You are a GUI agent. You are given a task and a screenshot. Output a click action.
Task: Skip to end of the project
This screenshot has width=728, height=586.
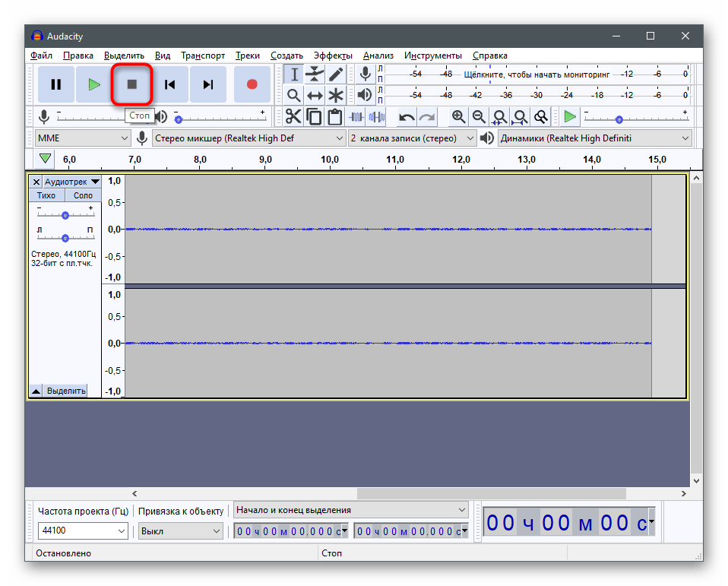(x=208, y=84)
